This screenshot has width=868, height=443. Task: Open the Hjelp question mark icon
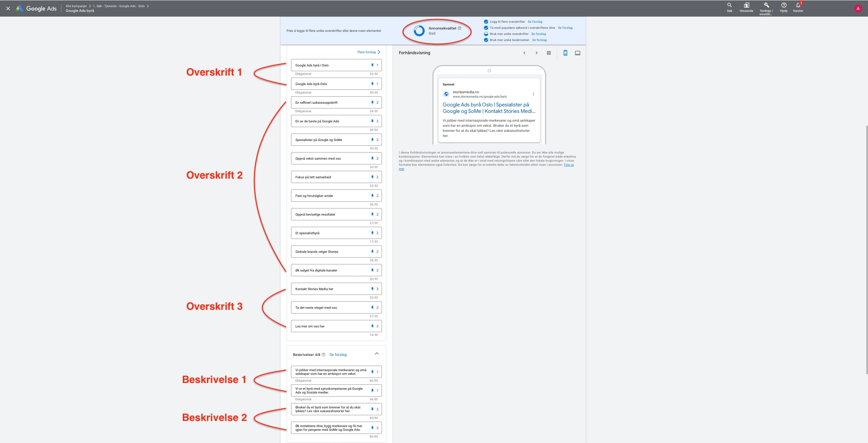point(784,5)
